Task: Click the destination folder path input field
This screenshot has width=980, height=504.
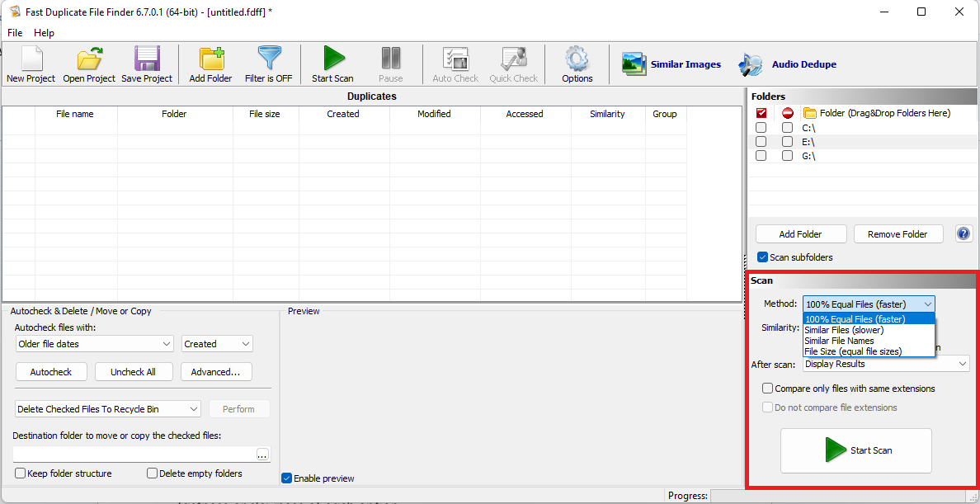Action: click(134, 455)
